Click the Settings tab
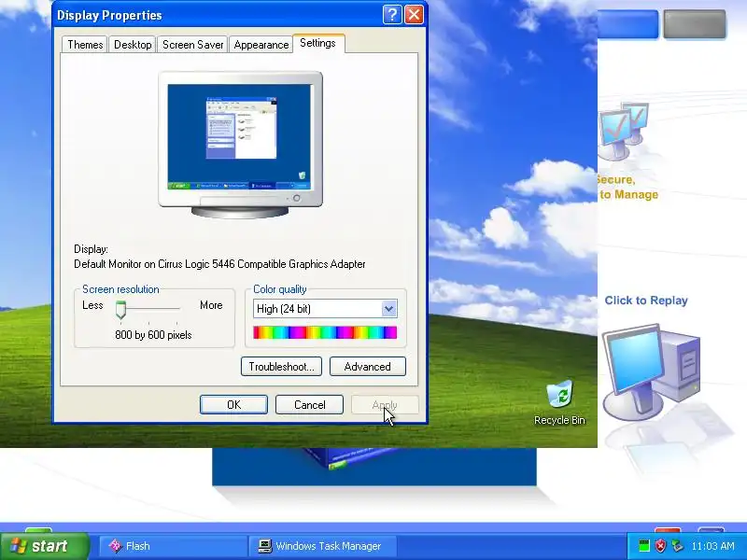 pos(317,43)
